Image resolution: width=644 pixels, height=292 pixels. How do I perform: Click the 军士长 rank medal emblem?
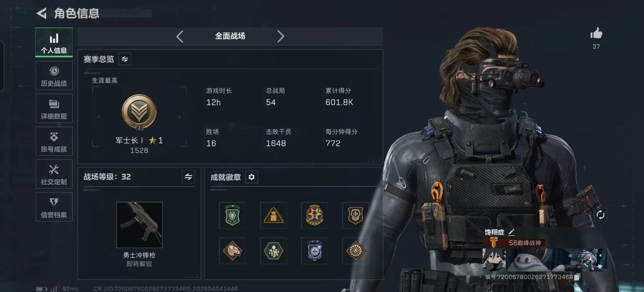tap(139, 112)
